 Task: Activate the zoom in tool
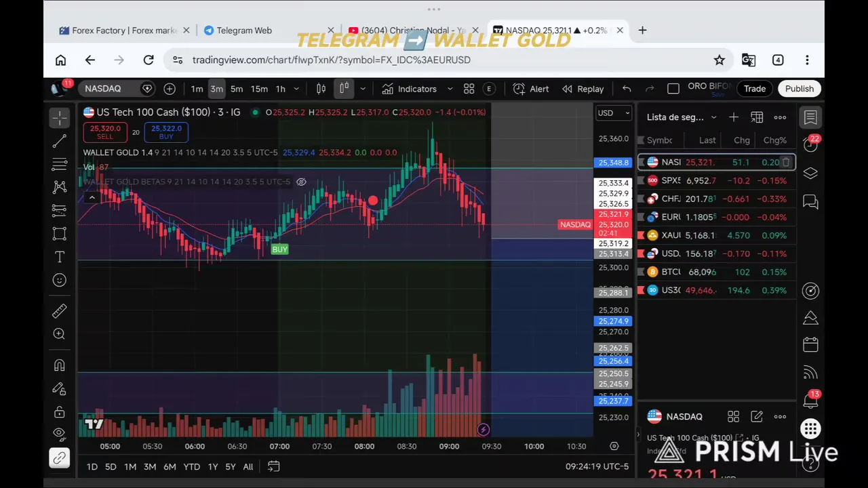pyautogui.click(x=60, y=333)
